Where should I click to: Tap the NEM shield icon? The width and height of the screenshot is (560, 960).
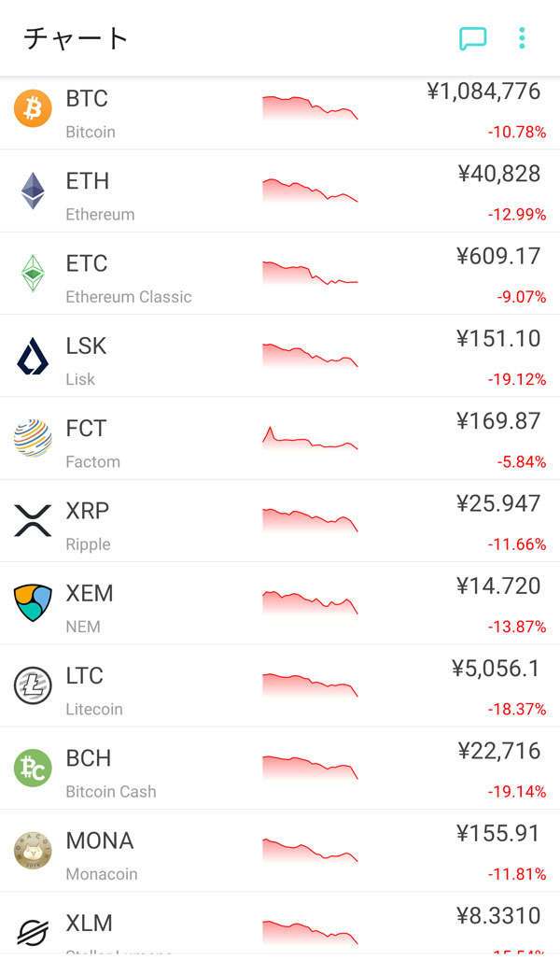point(33,602)
